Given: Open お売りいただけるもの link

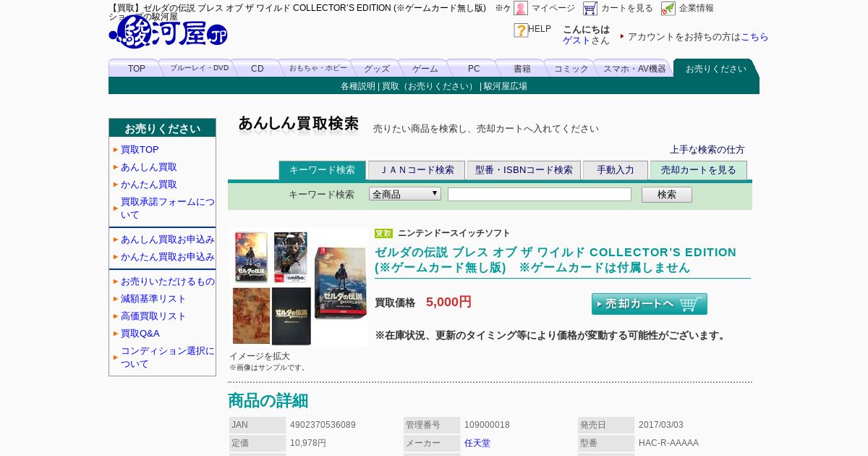Looking at the screenshot, I should (x=168, y=282).
